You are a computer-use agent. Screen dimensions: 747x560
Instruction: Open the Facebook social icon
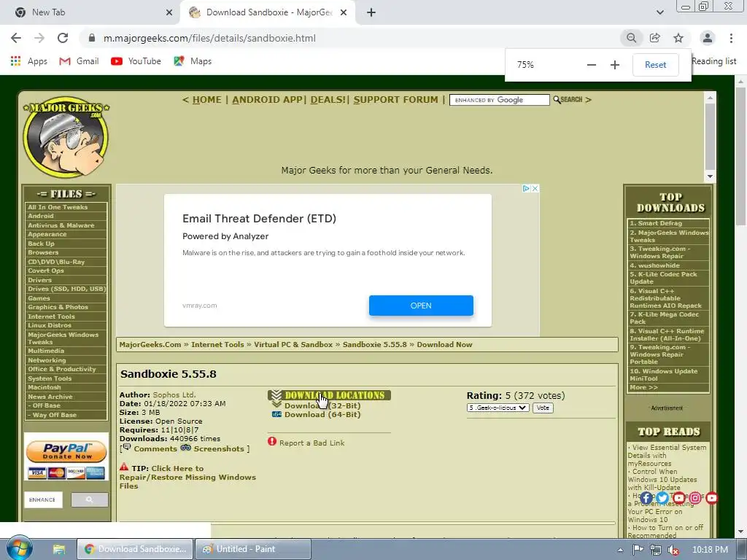646,498
